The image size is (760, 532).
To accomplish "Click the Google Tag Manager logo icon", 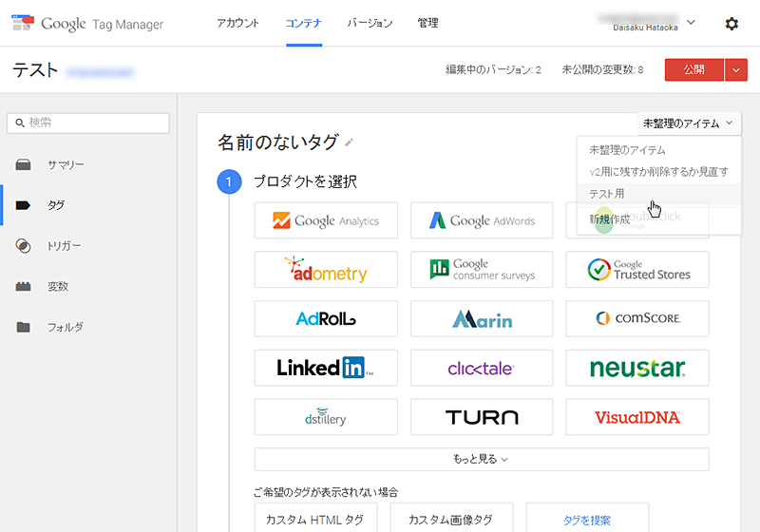I will point(23,23).
